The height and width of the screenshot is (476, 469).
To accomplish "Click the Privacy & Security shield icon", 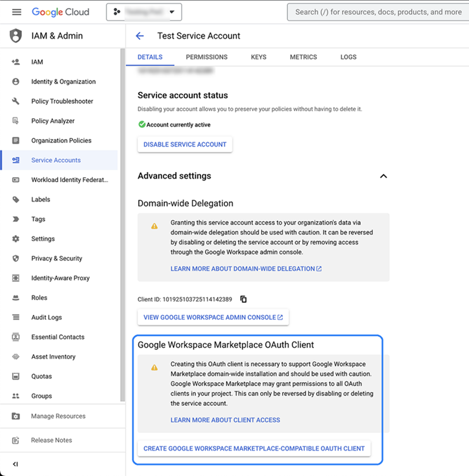I will [16, 259].
